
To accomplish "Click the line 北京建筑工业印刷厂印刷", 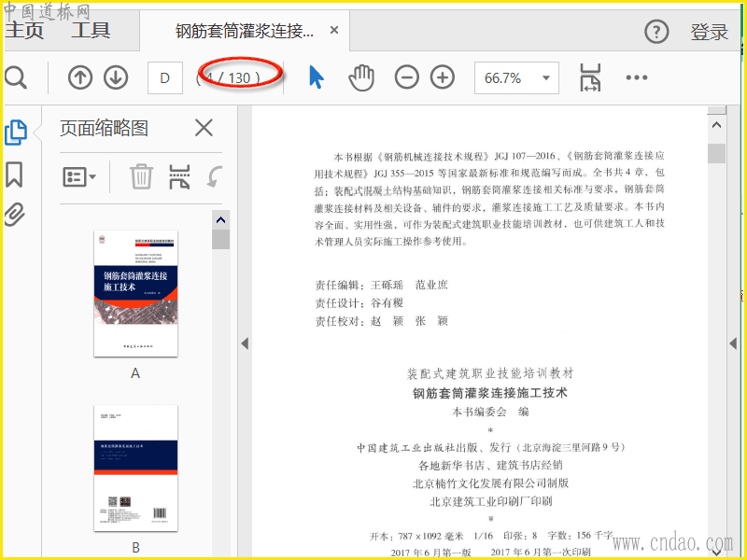I will 490,501.
